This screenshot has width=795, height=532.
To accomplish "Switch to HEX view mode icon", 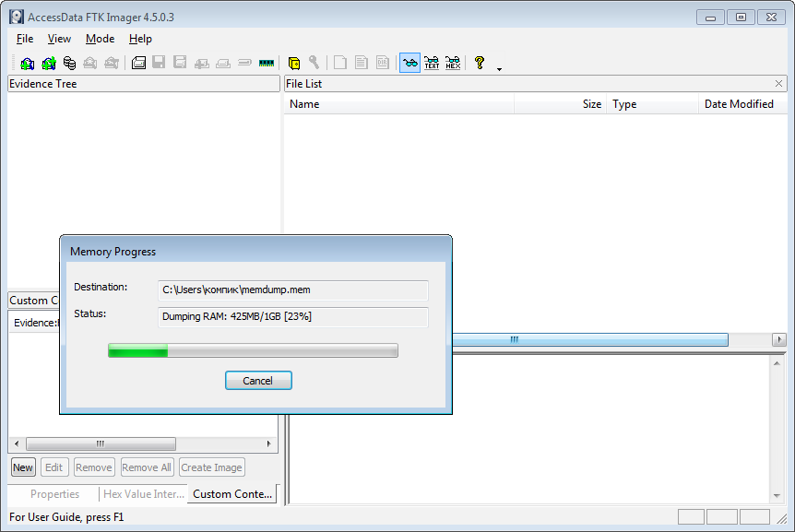I will [453, 63].
